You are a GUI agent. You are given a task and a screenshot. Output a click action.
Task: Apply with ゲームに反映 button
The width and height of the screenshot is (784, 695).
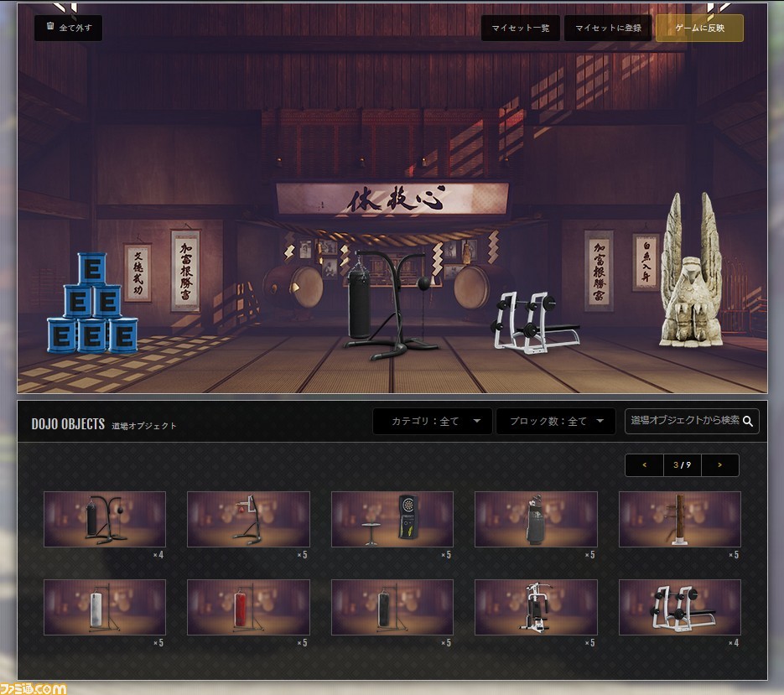point(699,28)
